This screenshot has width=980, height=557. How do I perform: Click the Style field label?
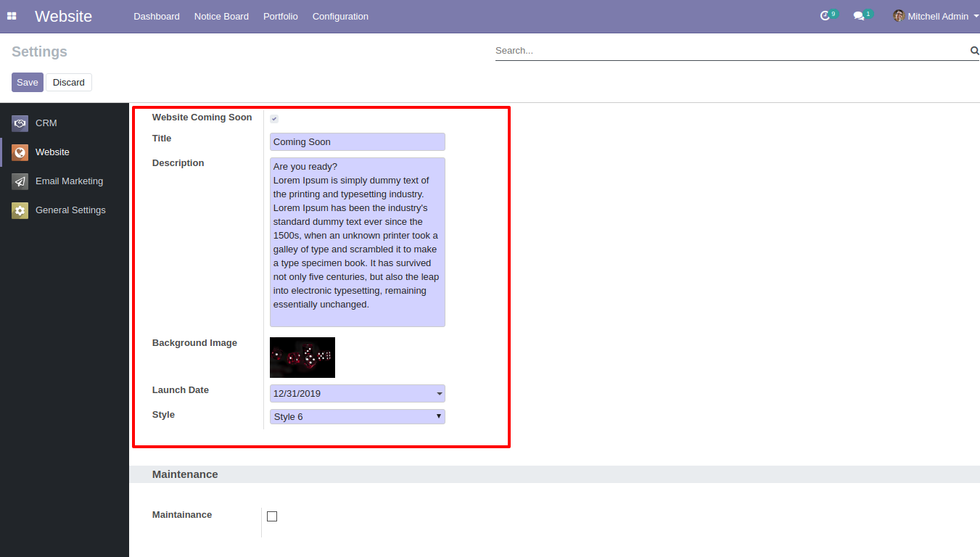[163, 415]
